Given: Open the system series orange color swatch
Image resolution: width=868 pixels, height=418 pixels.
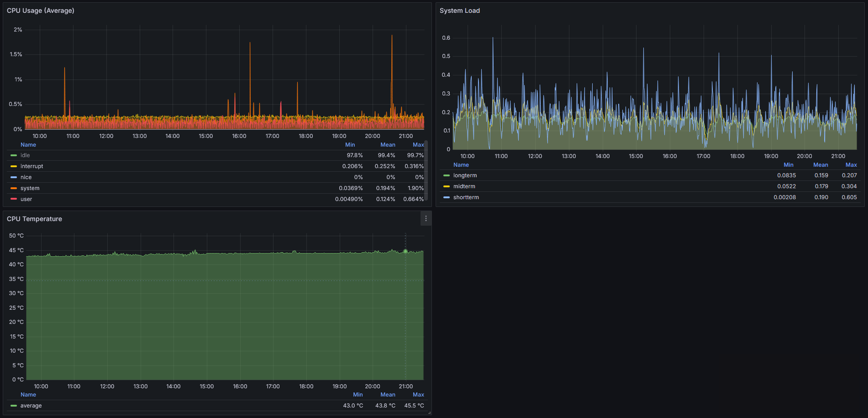Looking at the screenshot, I should (14, 188).
